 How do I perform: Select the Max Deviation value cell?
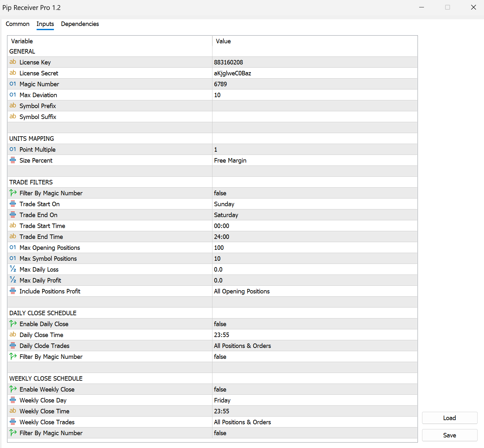click(315, 95)
